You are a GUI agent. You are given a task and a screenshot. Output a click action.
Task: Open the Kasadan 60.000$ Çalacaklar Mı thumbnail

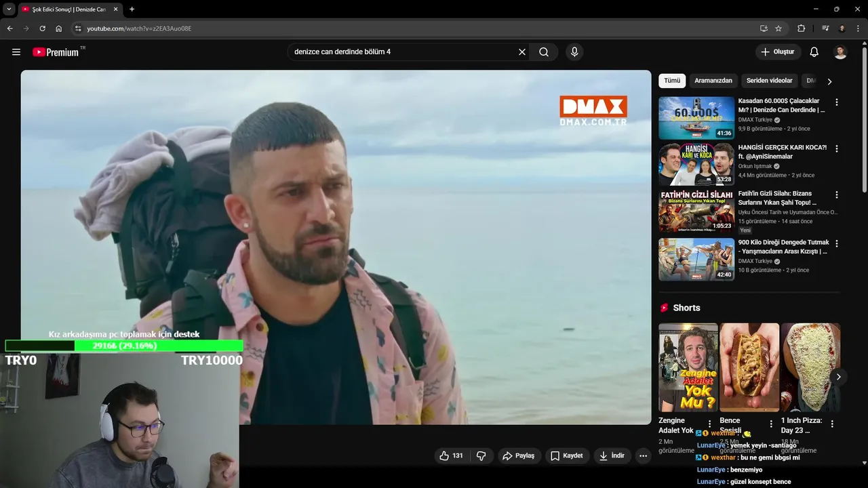click(x=696, y=118)
